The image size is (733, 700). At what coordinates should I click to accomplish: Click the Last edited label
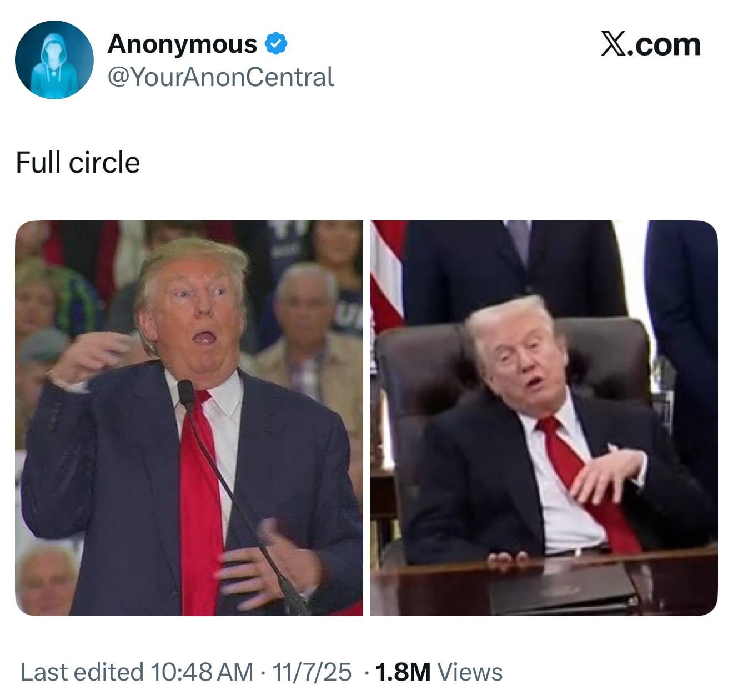(82, 672)
